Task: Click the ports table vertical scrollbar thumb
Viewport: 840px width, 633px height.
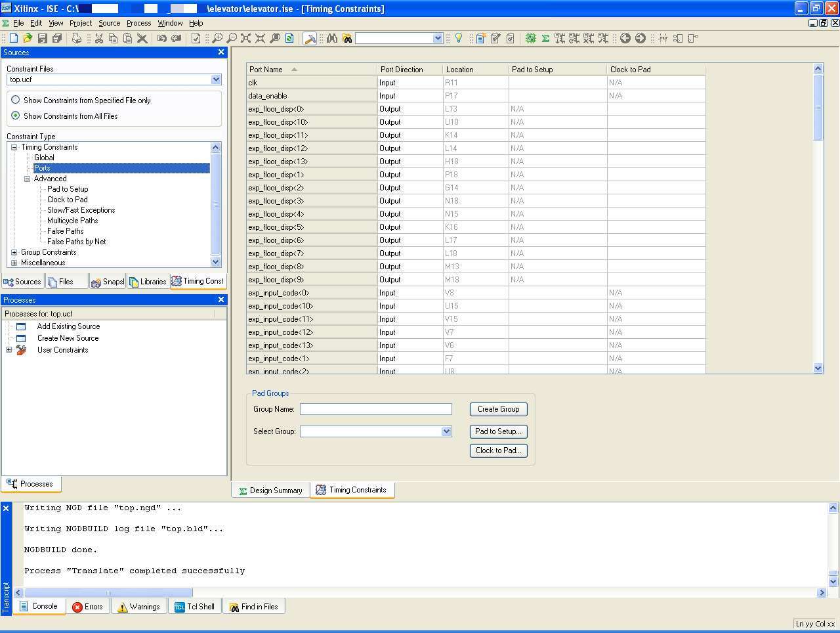Action: point(818,107)
